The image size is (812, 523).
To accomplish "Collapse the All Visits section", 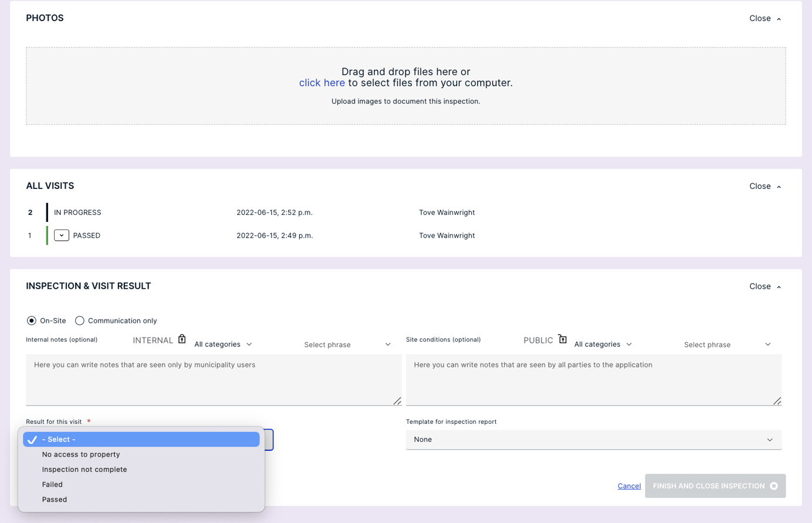I will [x=765, y=187].
